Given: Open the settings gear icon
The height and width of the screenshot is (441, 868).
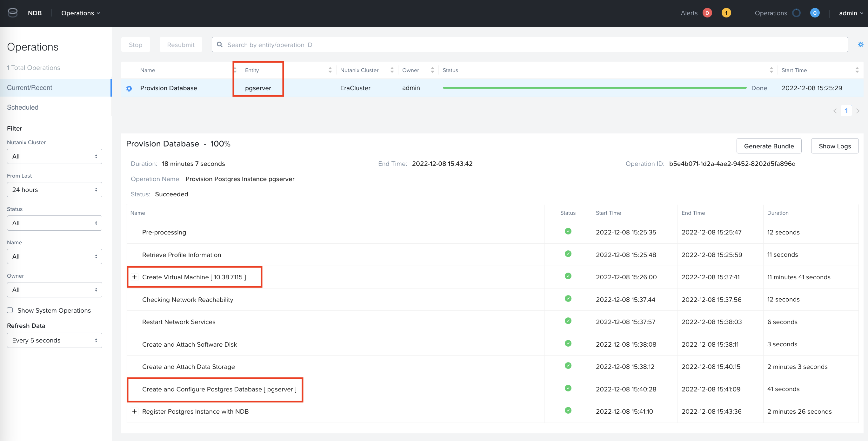Looking at the screenshot, I should coord(860,44).
